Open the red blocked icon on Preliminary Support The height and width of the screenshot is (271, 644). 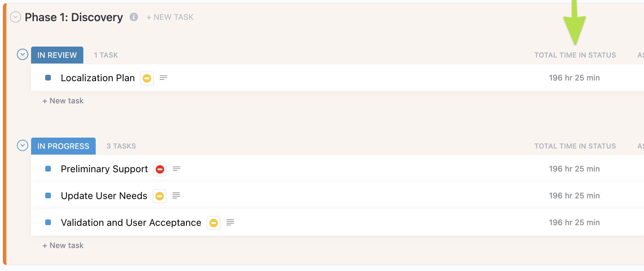160,169
